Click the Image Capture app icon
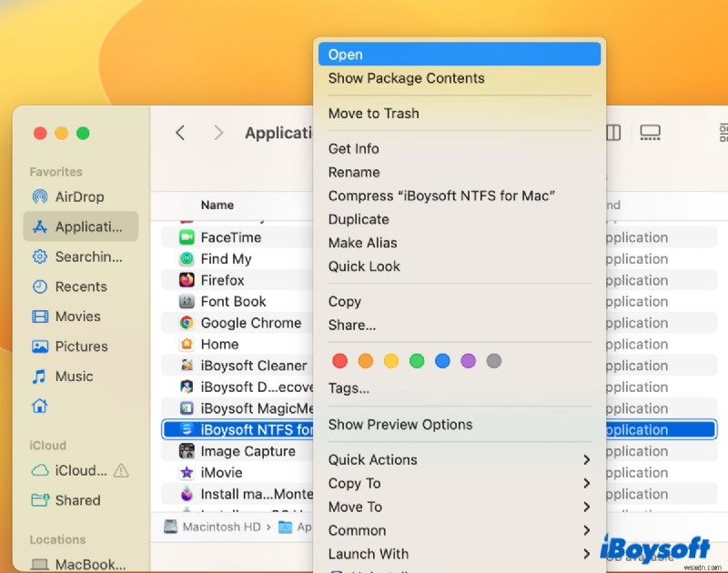This screenshot has height=573, width=728. coord(187,451)
